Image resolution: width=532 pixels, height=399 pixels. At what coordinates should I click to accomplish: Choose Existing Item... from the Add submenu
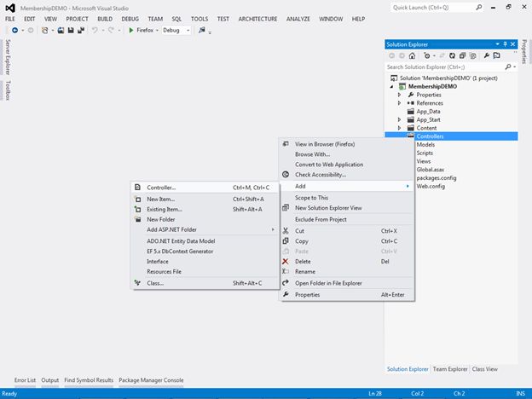click(x=205, y=209)
